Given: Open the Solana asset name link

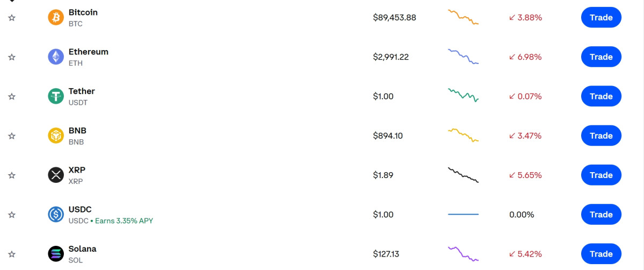Looking at the screenshot, I should (82, 249).
